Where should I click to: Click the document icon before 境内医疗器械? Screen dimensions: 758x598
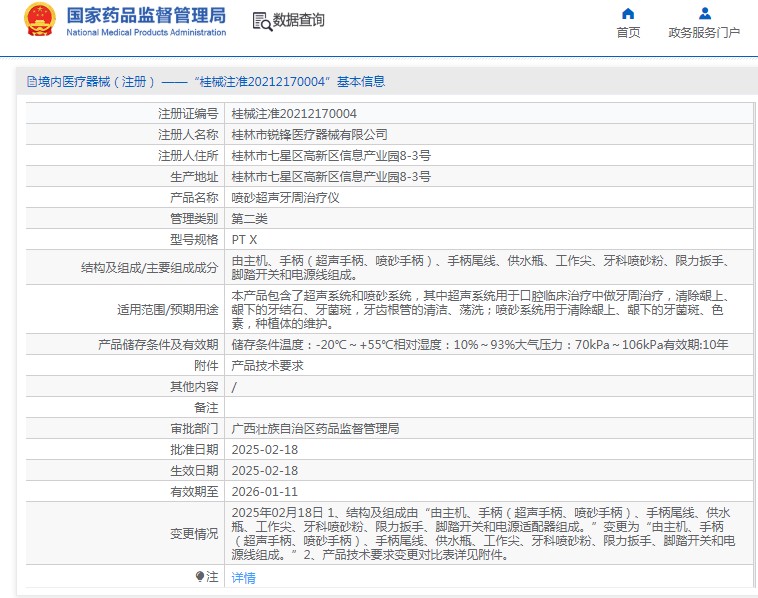pos(30,82)
